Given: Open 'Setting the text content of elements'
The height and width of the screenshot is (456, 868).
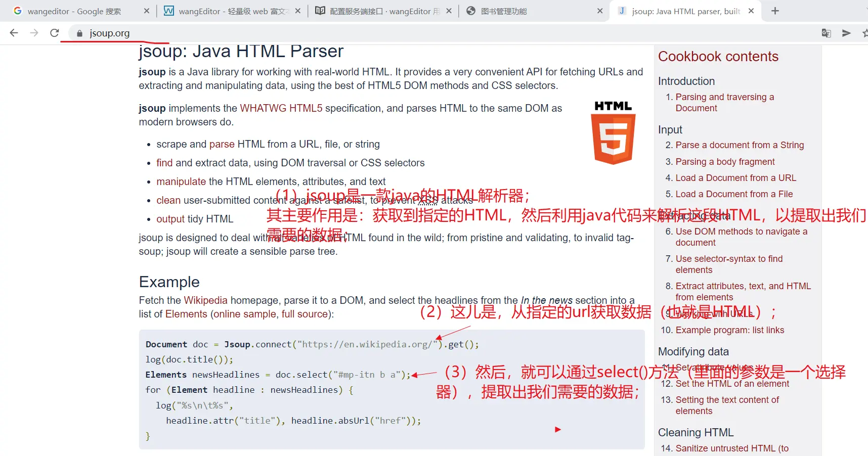Looking at the screenshot, I should [727, 405].
